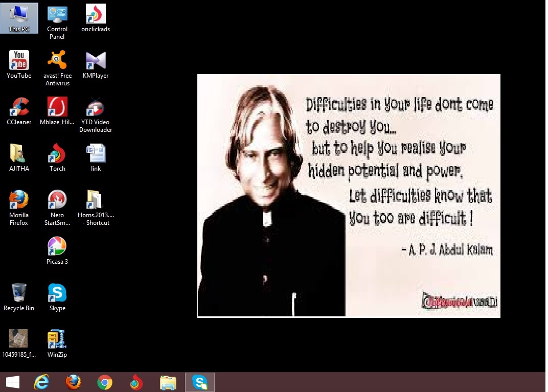
Task: Open the AJITHA folder
Action: pos(19,154)
